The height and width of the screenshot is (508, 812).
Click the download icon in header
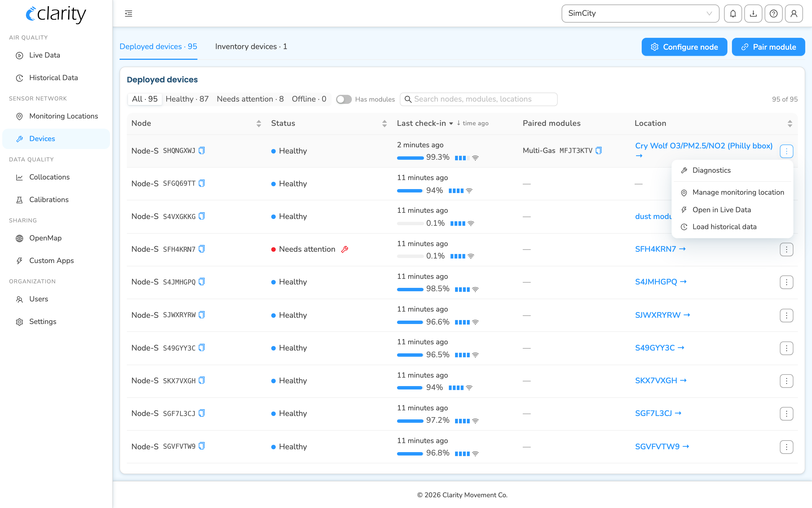click(x=753, y=14)
